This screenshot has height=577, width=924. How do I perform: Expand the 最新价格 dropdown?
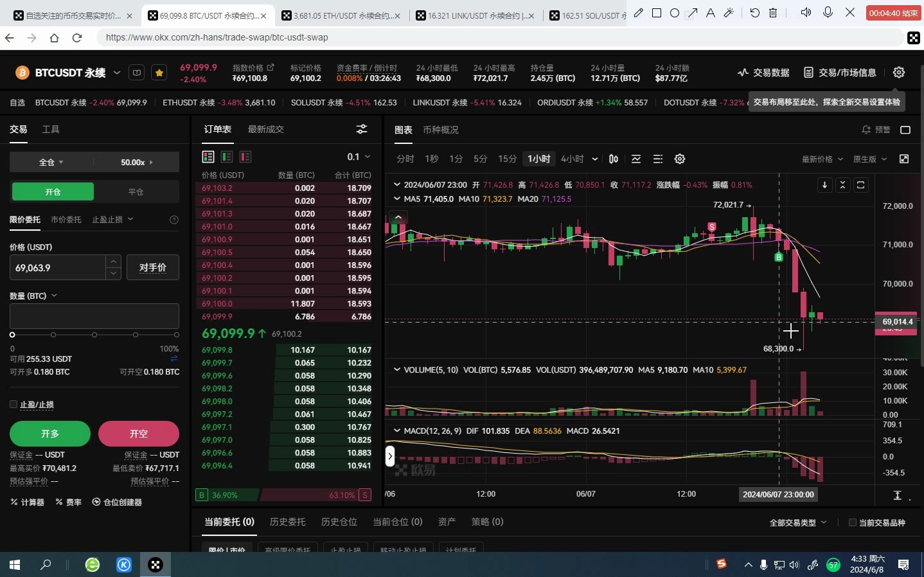(822, 159)
